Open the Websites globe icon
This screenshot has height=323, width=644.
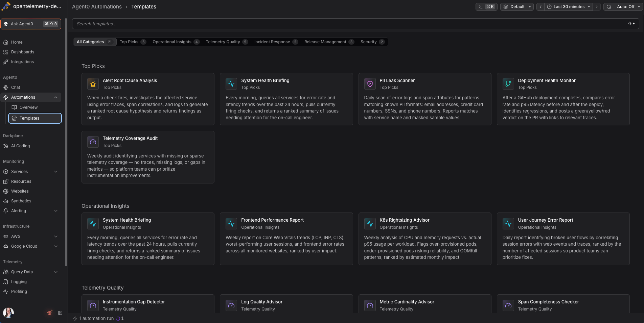(x=6, y=191)
